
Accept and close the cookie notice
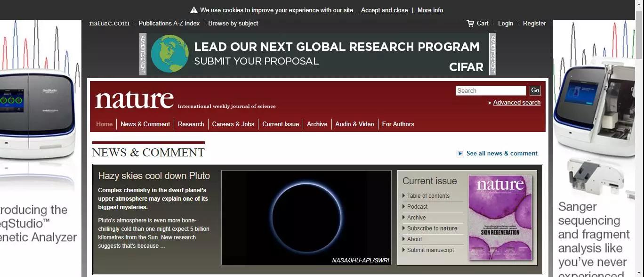click(385, 10)
